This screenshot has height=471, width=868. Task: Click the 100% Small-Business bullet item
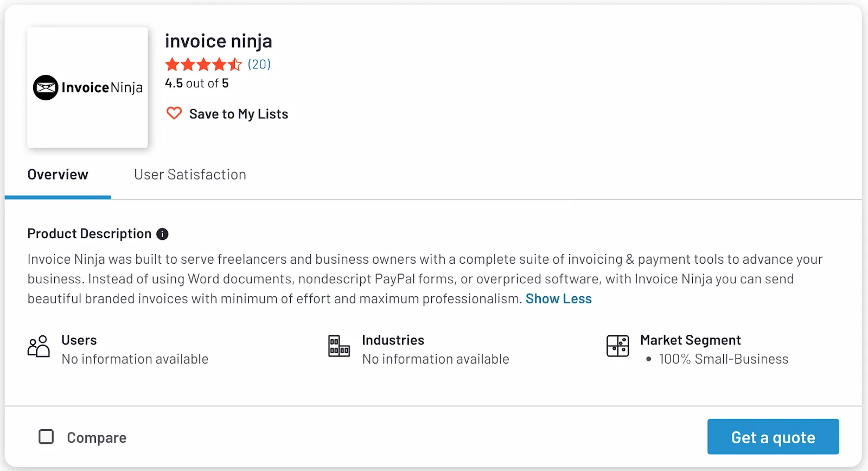(x=723, y=359)
